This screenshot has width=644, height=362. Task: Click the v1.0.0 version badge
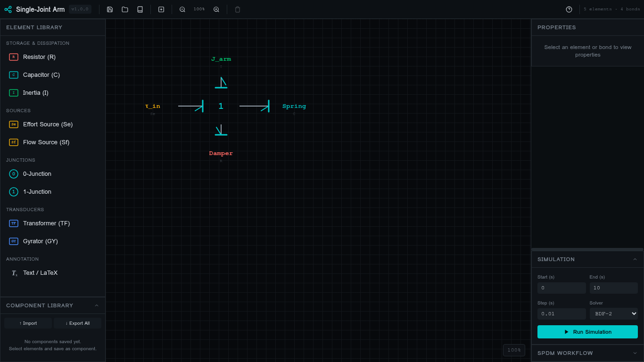tap(80, 9)
